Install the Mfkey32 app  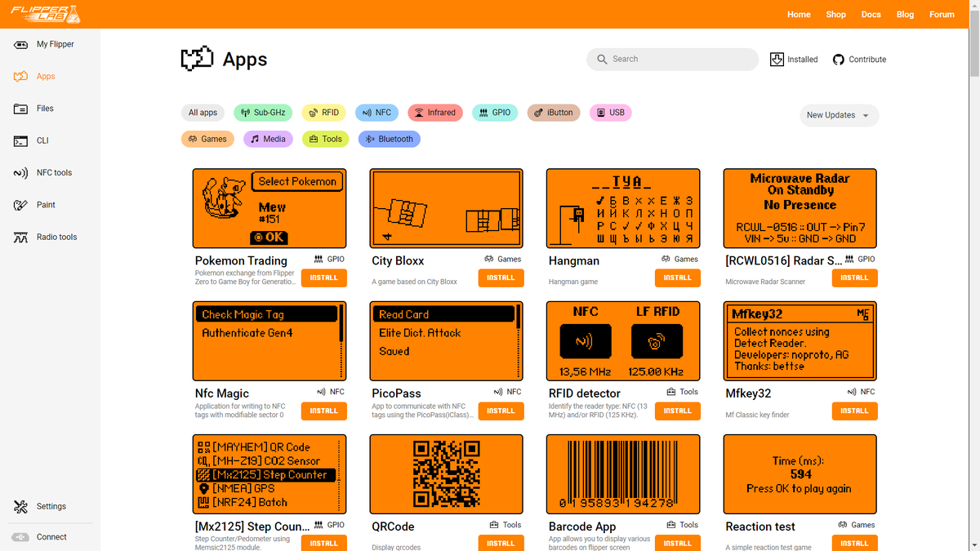[854, 411]
